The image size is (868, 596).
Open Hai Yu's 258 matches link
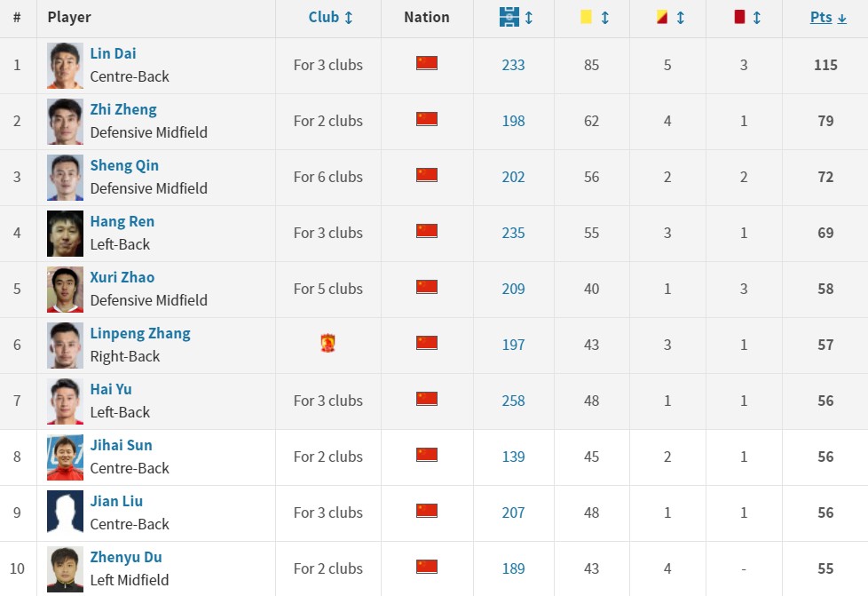(x=513, y=401)
